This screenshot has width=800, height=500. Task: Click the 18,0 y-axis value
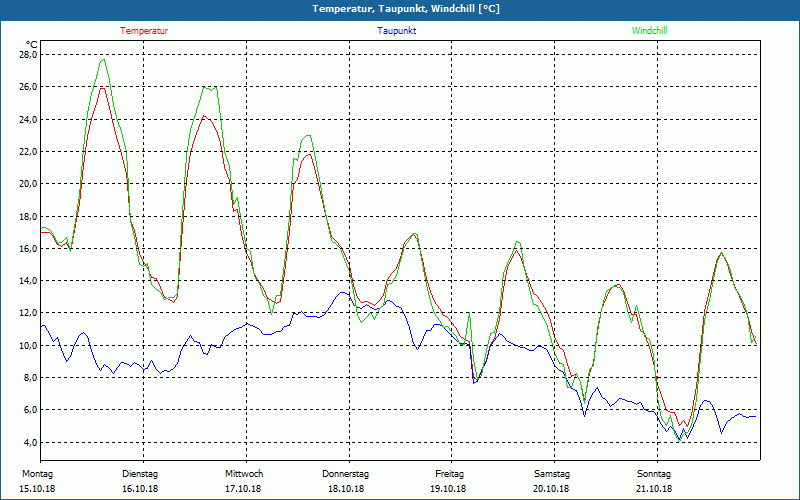pos(29,216)
